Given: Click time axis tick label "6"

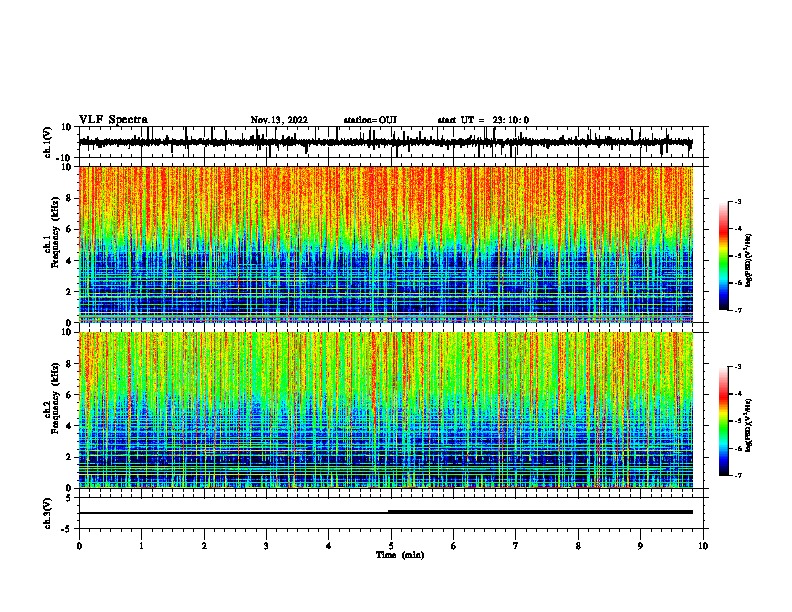Looking at the screenshot, I should pos(454,546).
